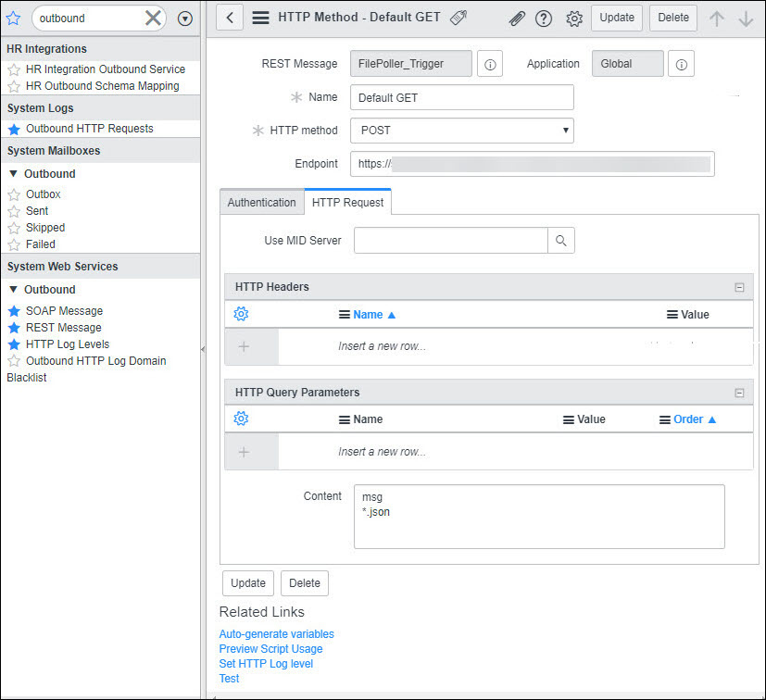766x700 pixels.
Task: Collapse the HTTP Headers section
Action: [739, 287]
